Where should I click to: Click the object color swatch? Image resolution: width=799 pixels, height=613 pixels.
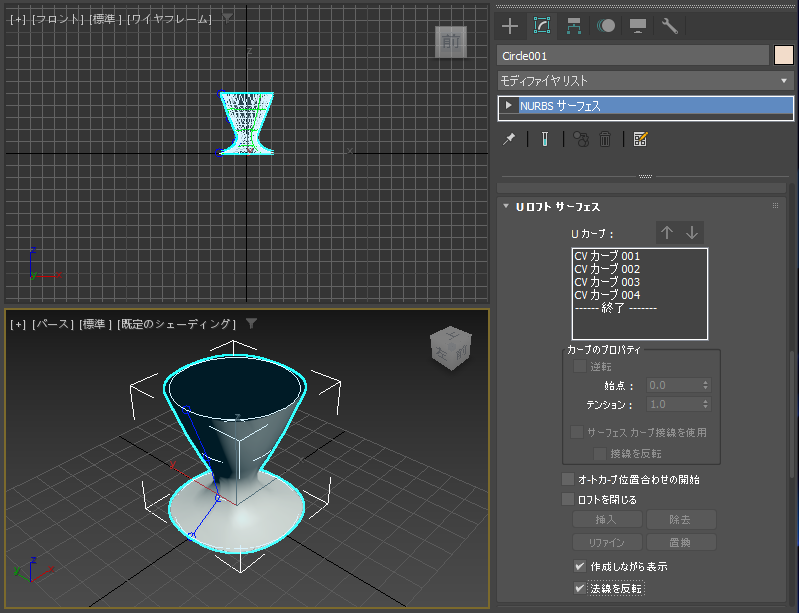tap(784, 56)
